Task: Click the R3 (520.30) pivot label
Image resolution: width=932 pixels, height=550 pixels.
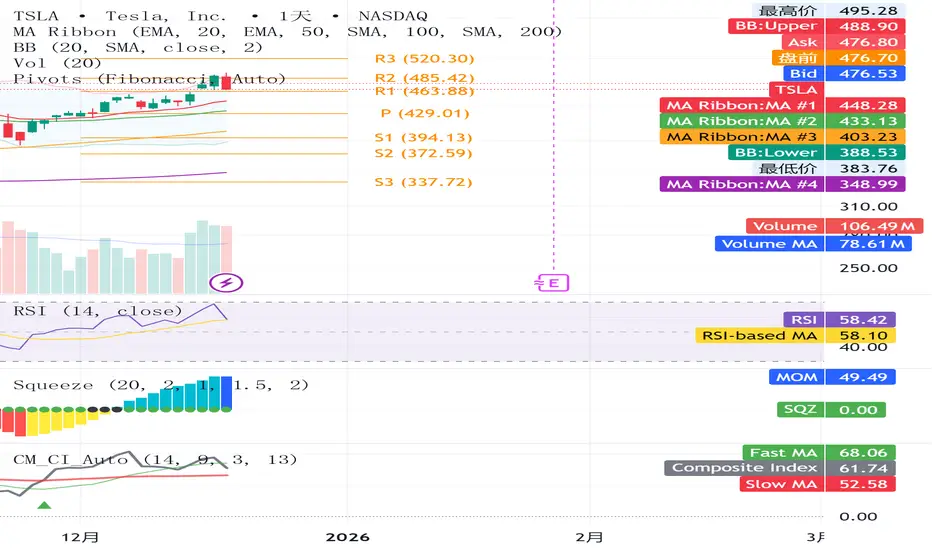Action: point(424,58)
